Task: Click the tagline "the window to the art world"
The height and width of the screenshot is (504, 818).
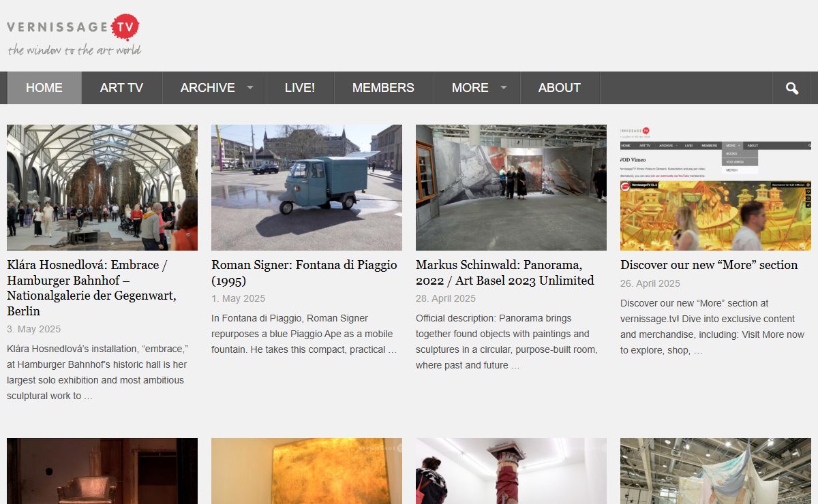Action: coord(74,50)
